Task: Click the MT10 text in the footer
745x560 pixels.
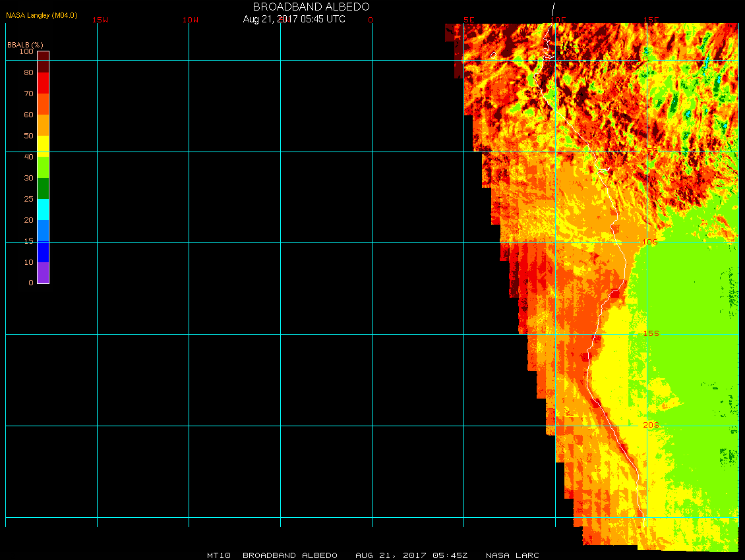Action: click(219, 555)
